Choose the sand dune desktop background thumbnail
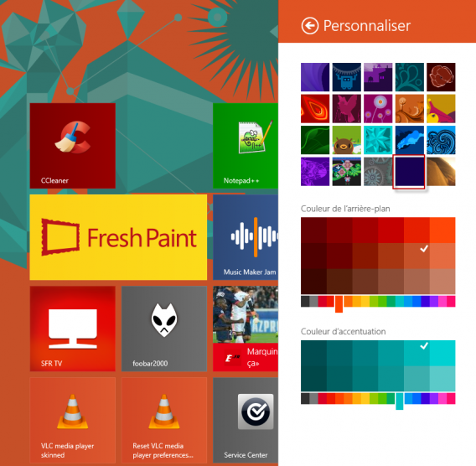This screenshot has width=476, height=466. coord(441,172)
